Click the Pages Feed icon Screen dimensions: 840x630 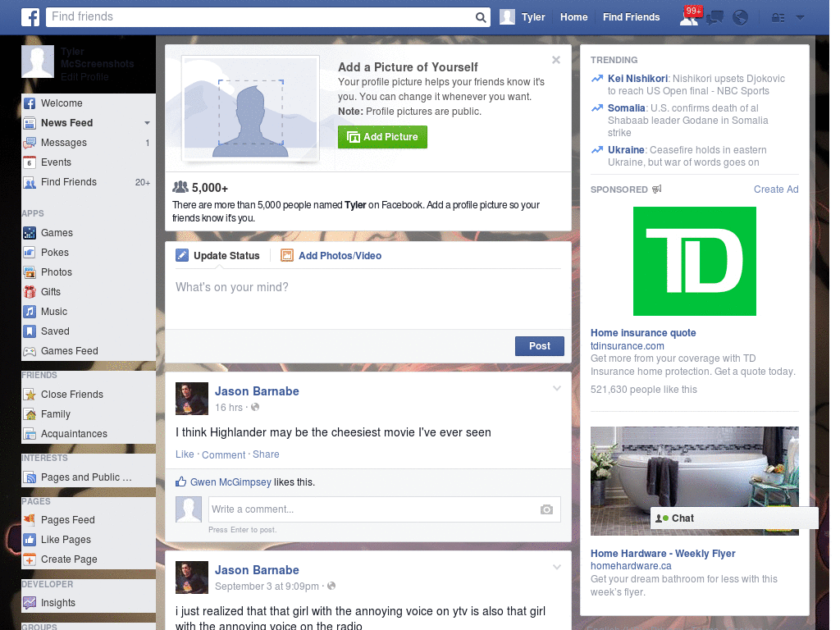click(x=30, y=519)
